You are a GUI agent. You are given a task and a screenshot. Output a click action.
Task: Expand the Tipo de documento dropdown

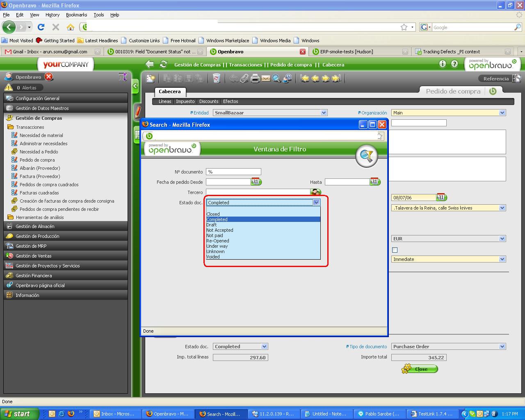tap(502, 347)
